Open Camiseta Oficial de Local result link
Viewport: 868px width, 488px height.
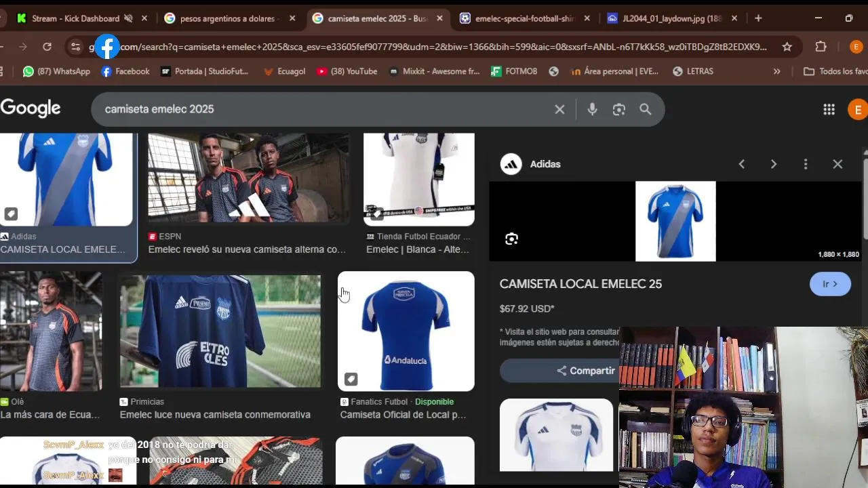pos(403,415)
